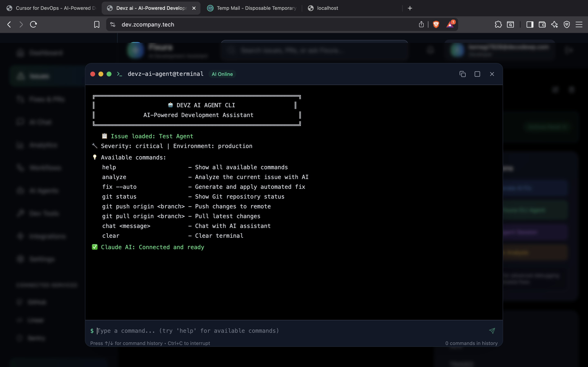Screen dimensions: 588x367
Task: Open the localhost tab
Action: 327,8
